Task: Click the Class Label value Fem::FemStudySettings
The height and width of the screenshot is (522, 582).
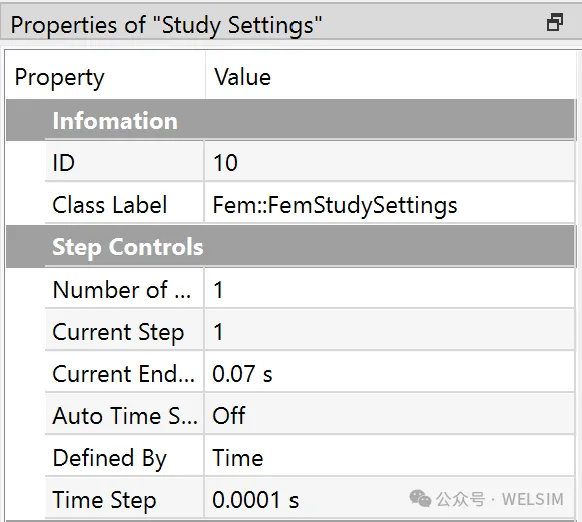Action: tap(389, 205)
